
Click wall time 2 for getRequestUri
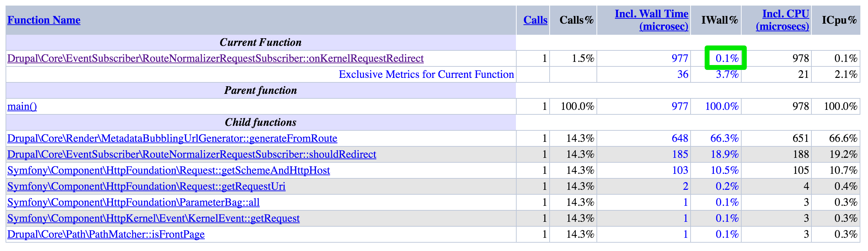point(685,186)
